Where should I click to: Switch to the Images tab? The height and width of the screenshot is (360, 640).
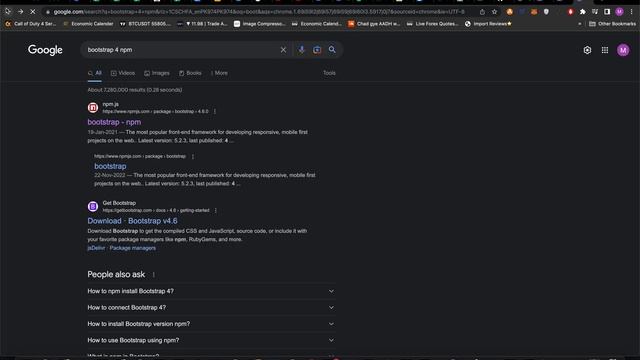coord(157,73)
